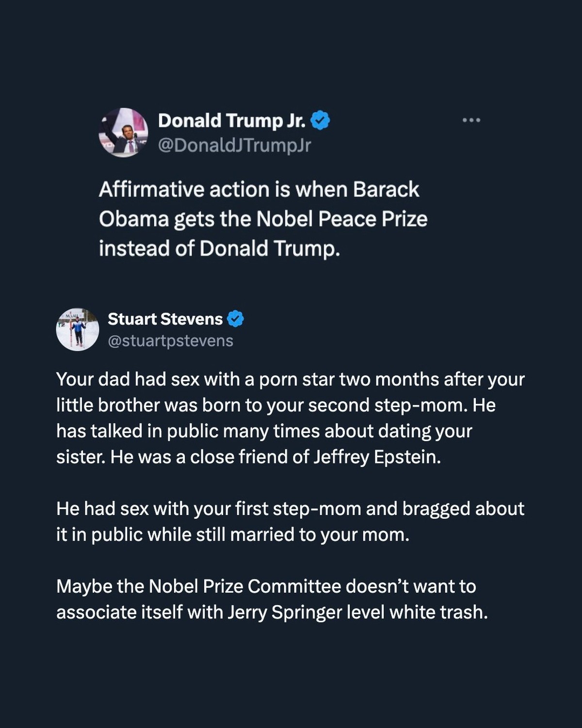Screen dimensions: 582x728
Task: Click Donald Trump Jr.'s blue verified badge
Action: (x=320, y=120)
